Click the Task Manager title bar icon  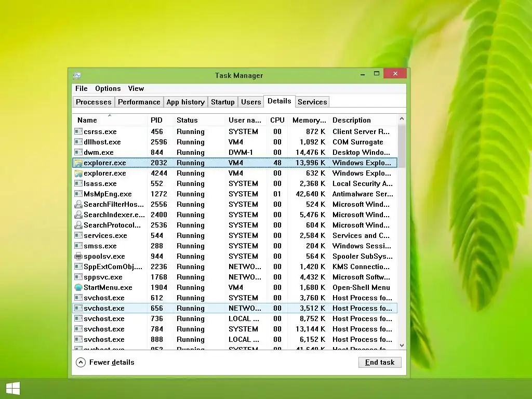click(77, 75)
